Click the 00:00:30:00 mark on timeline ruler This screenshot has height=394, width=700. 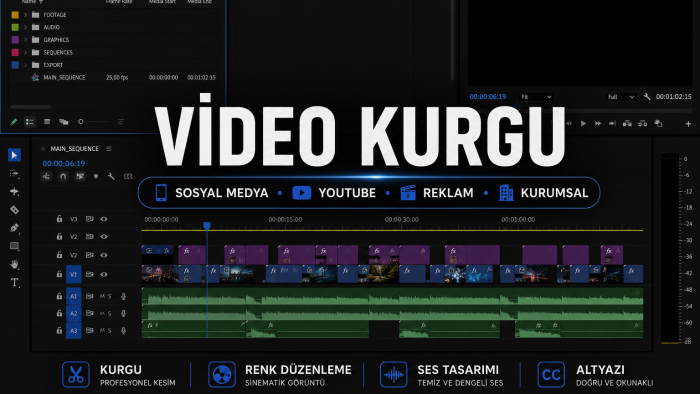point(402,220)
